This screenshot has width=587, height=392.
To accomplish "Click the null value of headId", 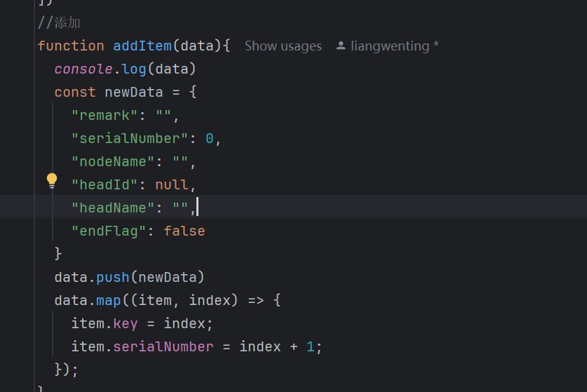I will coord(171,185).
